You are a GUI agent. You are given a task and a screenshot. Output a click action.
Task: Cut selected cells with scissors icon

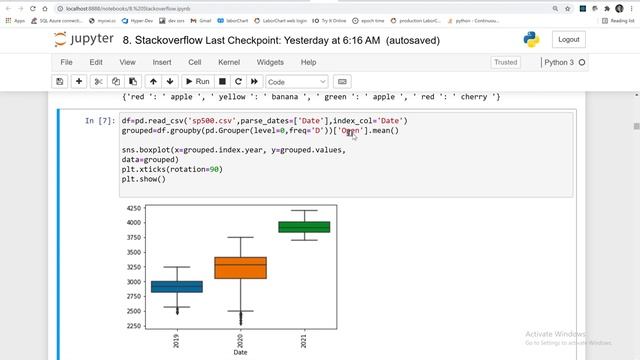coord(98,82)
